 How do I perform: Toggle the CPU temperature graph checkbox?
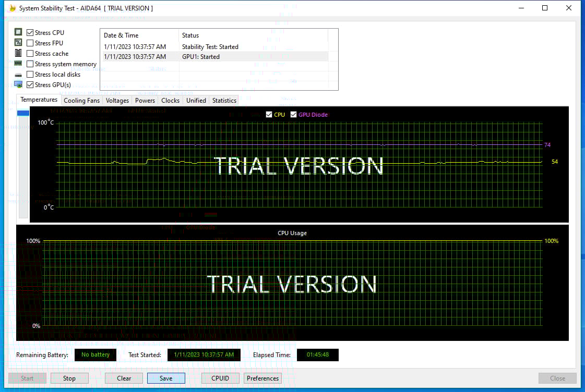(x=269, y=115)
